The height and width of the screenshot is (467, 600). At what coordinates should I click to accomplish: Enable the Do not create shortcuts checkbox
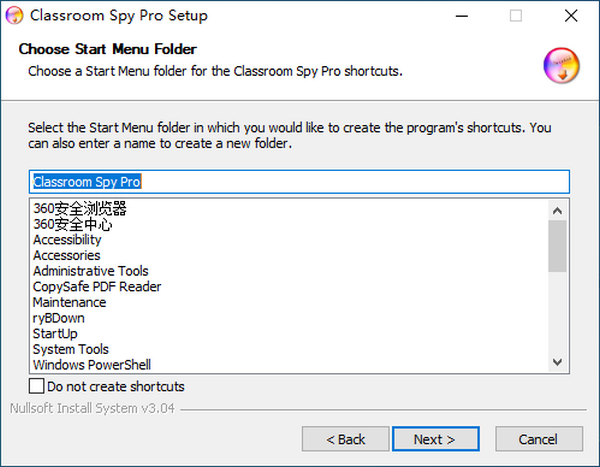37,386
